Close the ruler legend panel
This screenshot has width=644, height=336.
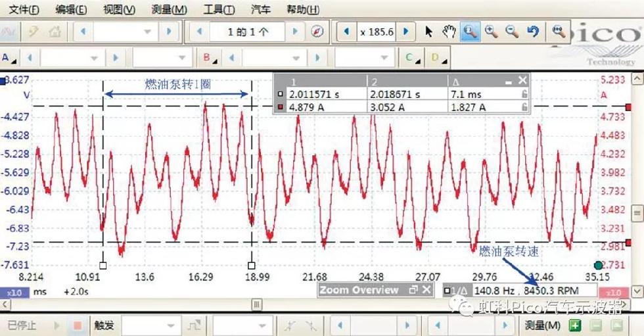click(522, 80)
